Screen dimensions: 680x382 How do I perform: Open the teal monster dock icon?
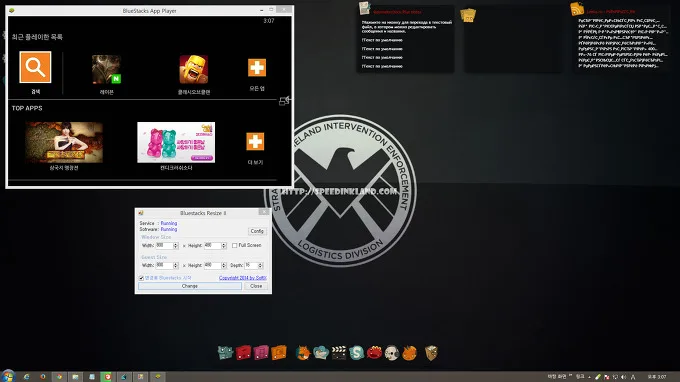tap(225, 353)
